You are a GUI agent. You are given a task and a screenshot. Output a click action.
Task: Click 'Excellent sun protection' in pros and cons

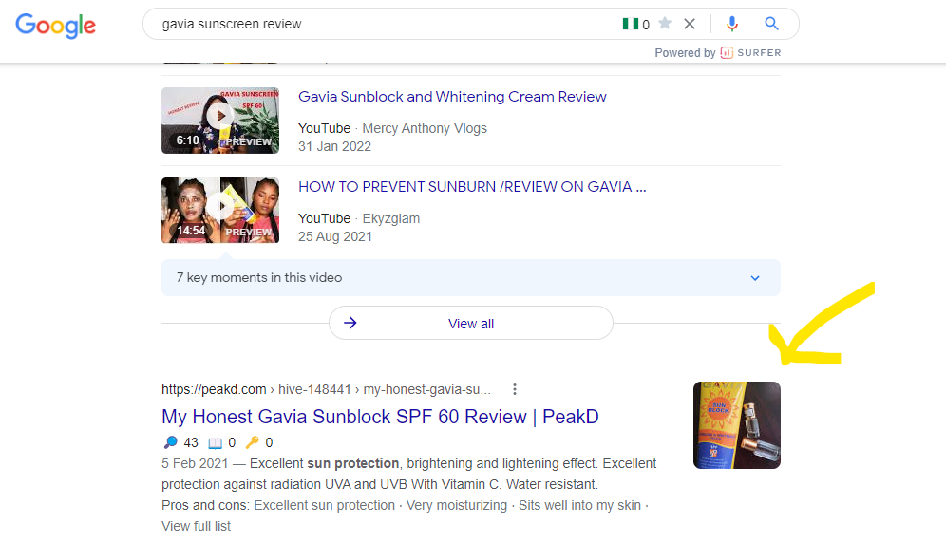point(325,505)
